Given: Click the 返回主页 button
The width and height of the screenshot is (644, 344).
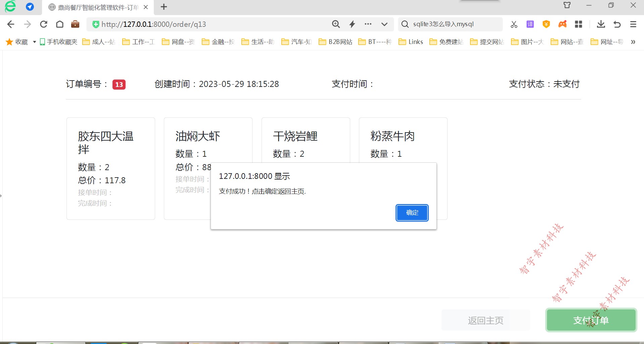Looking at the screenshot, I should pyautogui.click(x=486, y=321).
